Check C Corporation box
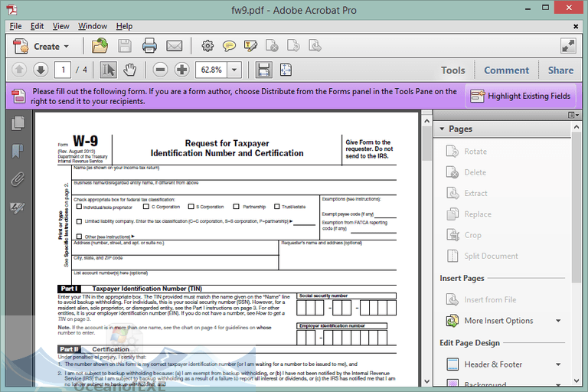Image resolution: width=588 pixels, height=392 pixels. pos(146,206)
